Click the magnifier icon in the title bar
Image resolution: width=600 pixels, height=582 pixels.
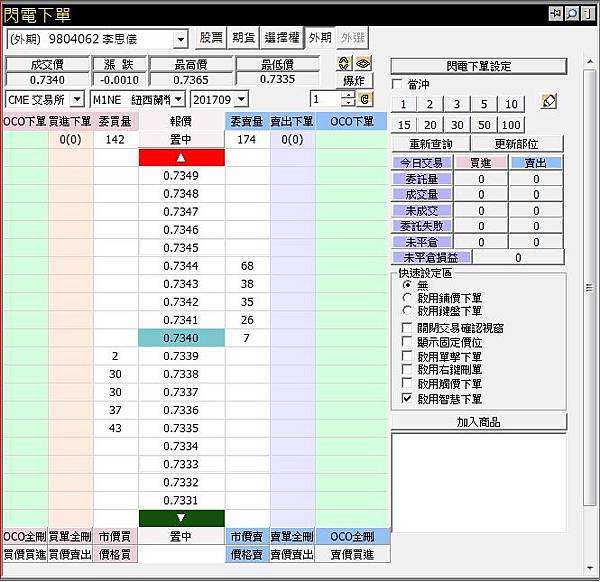pyautogui.click(x=572, y=14)
